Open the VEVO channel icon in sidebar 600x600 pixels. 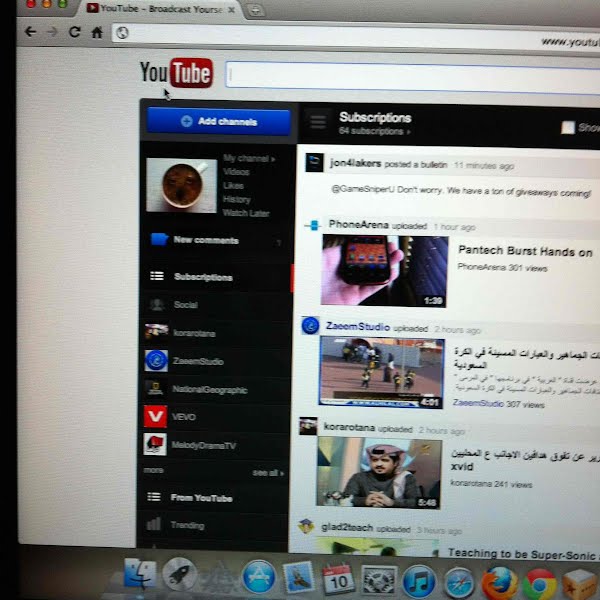tap(155, 416)
